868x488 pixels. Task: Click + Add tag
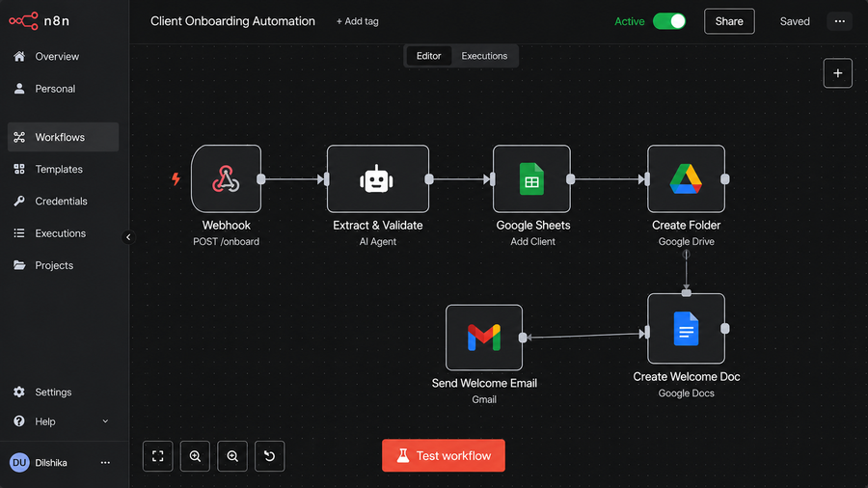[358, 21]
